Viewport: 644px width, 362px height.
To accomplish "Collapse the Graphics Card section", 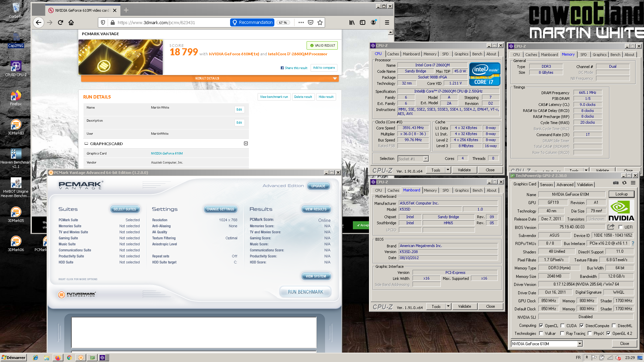I will coord(246,143).
